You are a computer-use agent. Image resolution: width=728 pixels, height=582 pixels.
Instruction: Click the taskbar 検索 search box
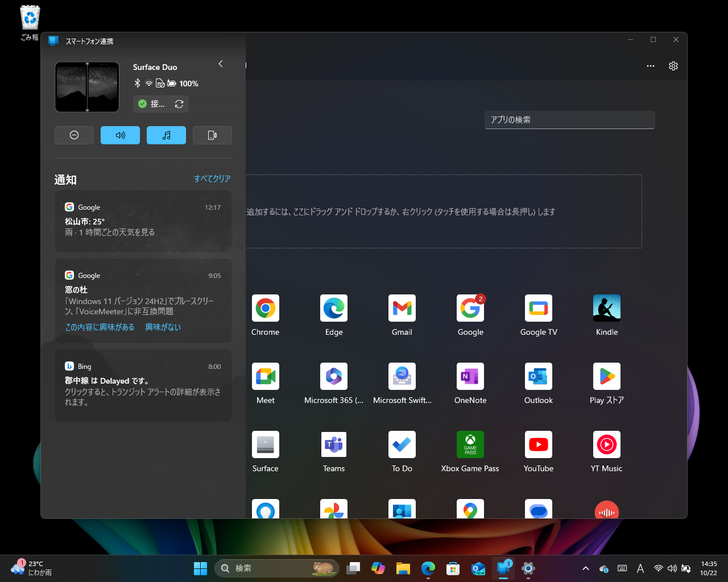pyautogui.click(x=277, y=568)
